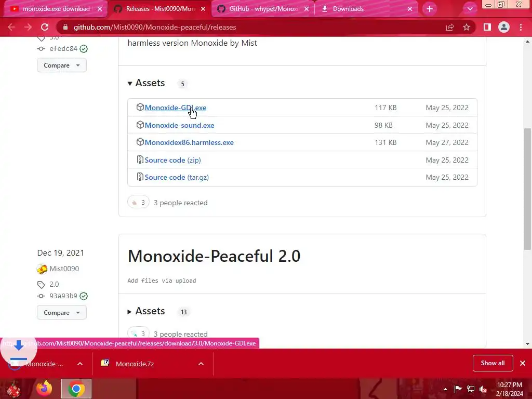
Task: Open the Chrome profile avatar
Action: click(504, 27)
